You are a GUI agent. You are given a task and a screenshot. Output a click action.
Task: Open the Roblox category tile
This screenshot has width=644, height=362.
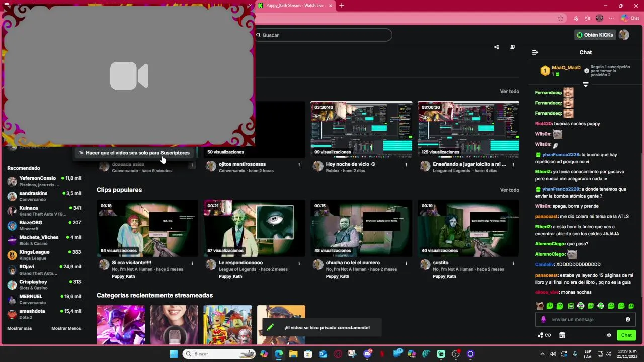click(227, 325)
